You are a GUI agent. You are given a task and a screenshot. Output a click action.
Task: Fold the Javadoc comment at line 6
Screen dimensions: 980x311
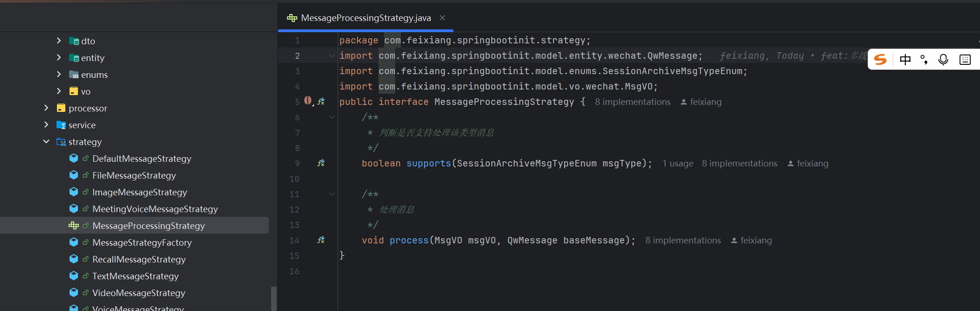coord(332,117)
